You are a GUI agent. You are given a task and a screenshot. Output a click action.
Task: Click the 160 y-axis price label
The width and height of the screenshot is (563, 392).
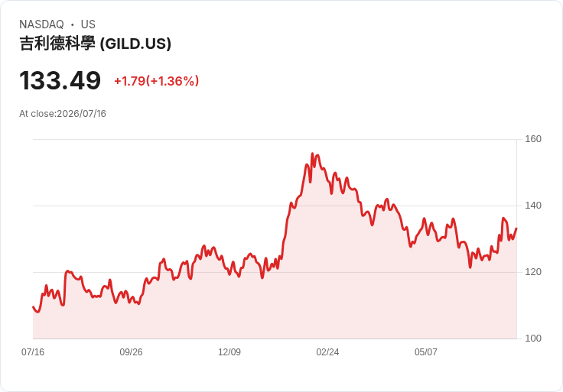533,139
